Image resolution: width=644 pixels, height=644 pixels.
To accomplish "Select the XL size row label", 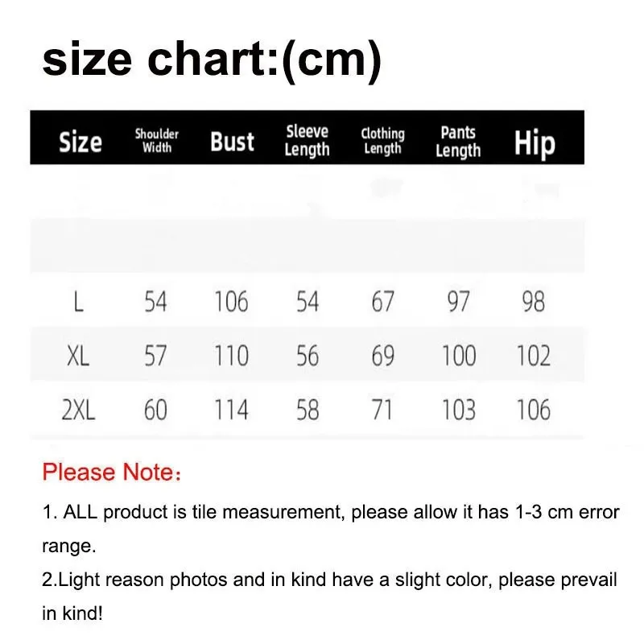I will point(78,356).
